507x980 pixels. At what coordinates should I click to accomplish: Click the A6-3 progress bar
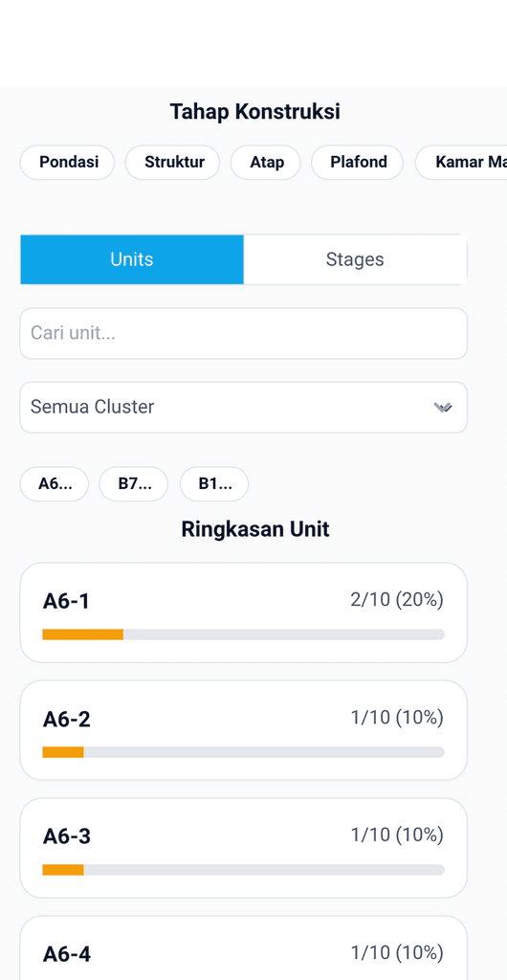click(x=244, y=869)
